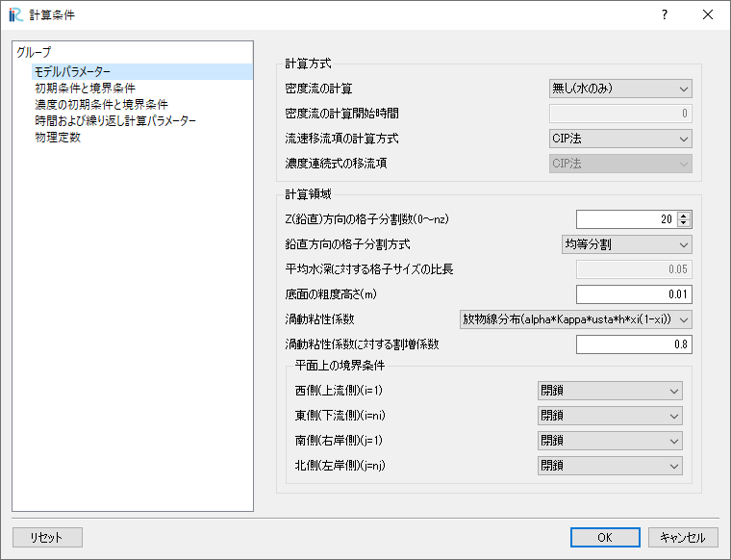Open 渦動粘性係数 parabolic distribution dropdown
The width and height of the screenshot is (731, 560).
coord(576,319)
